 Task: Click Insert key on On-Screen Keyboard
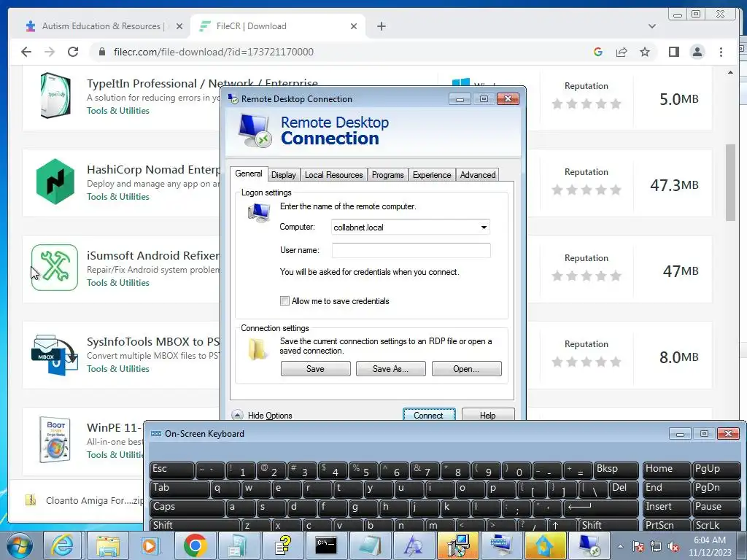coord(666,507)
